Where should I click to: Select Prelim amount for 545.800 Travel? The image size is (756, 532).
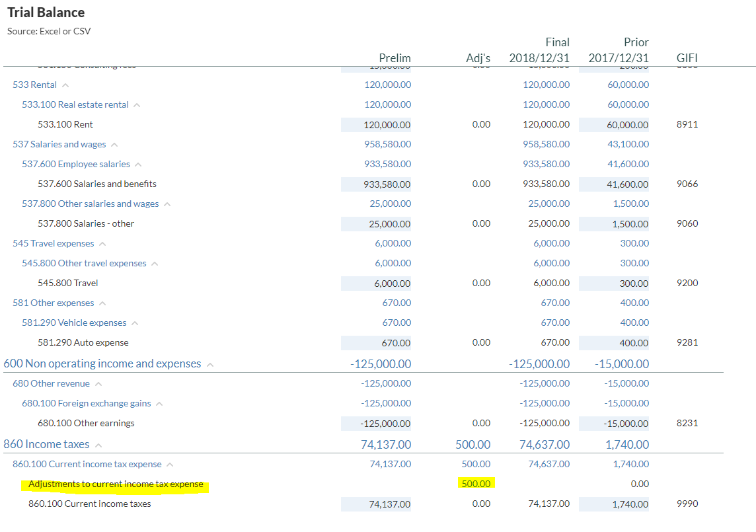[377, 284]
